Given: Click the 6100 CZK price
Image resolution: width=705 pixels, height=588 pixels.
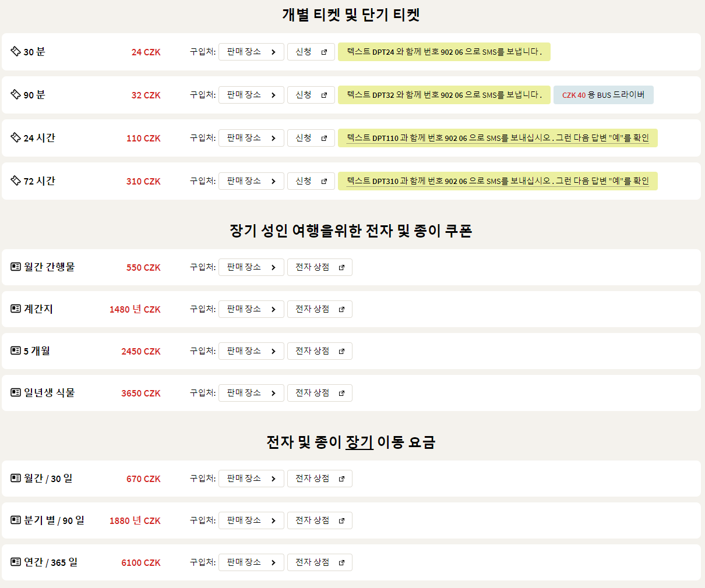Looking at the screenshot, I should pos(141,562).
